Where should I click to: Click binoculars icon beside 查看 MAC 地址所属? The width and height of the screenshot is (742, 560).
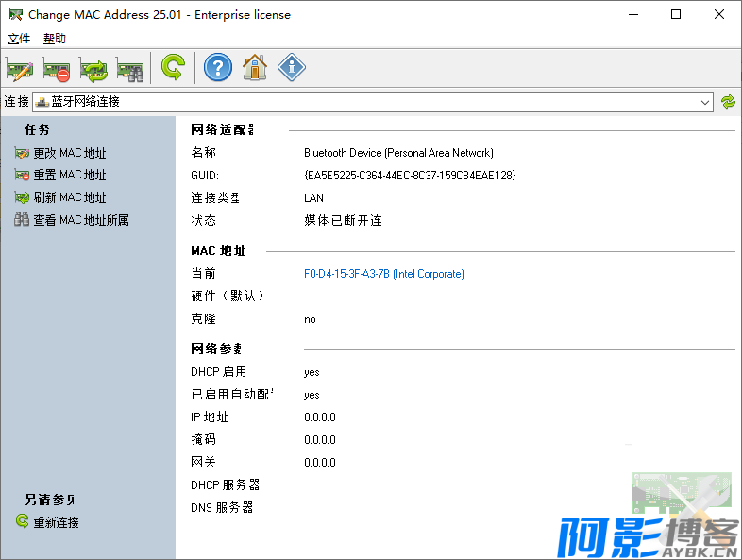click(22, 219)
